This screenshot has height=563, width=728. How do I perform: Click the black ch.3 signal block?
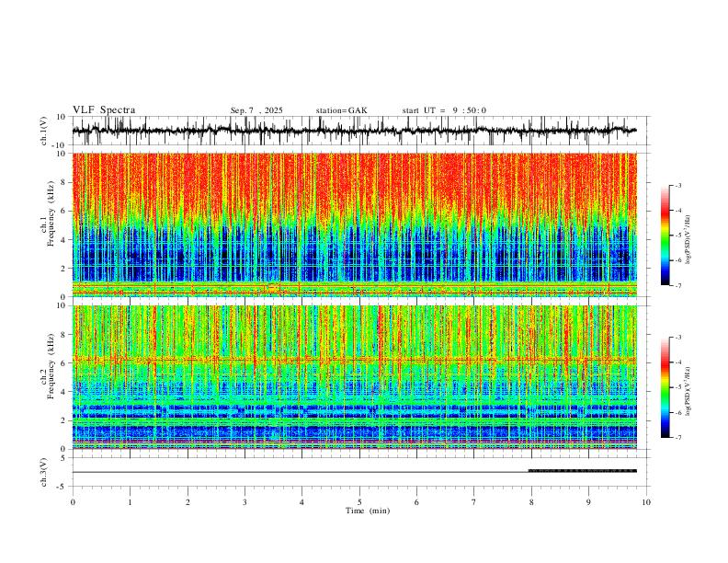tap(583, 471)
